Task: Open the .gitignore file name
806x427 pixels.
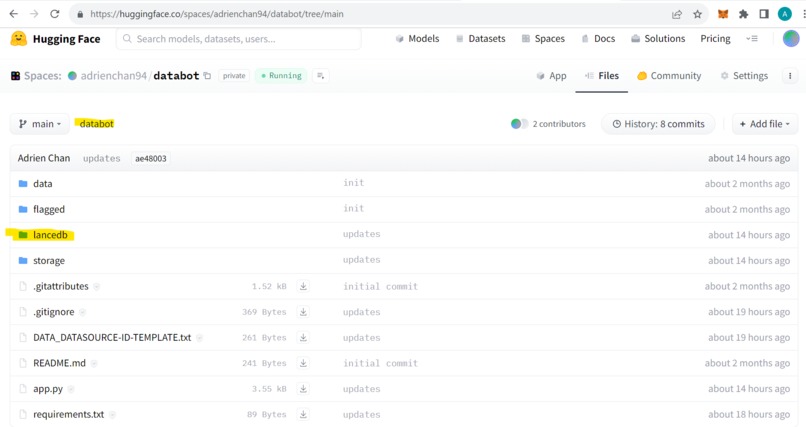Action: 53,312
